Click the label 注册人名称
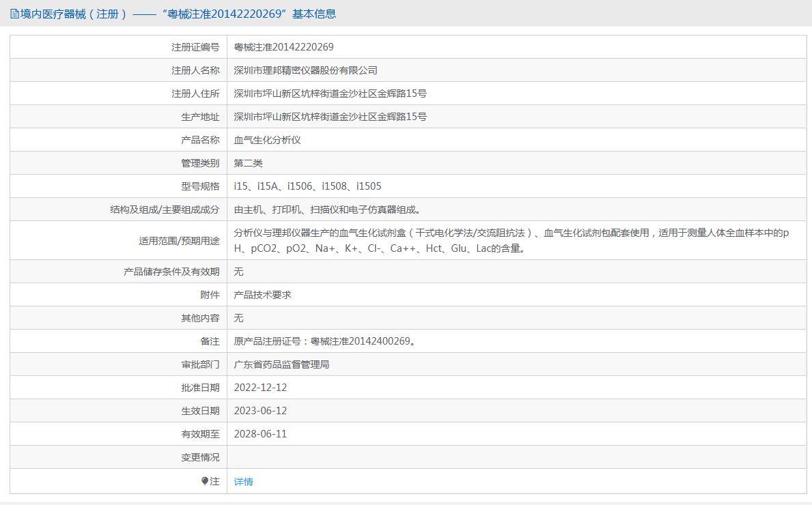 coord(196,70)
